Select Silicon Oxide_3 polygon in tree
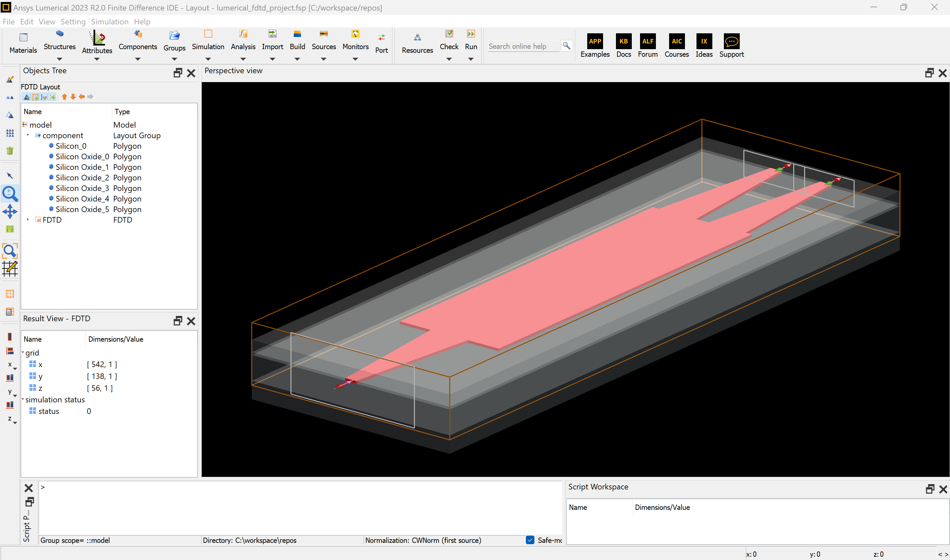 point(82,188)
